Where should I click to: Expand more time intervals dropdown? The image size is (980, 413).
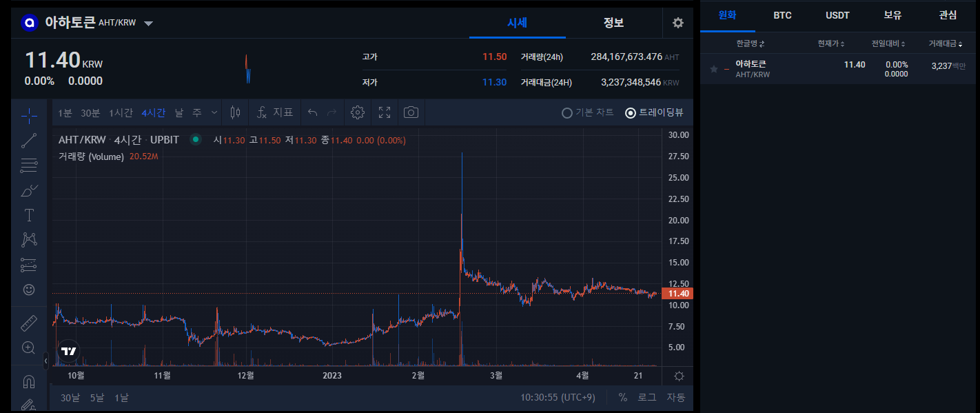point(214,112)
